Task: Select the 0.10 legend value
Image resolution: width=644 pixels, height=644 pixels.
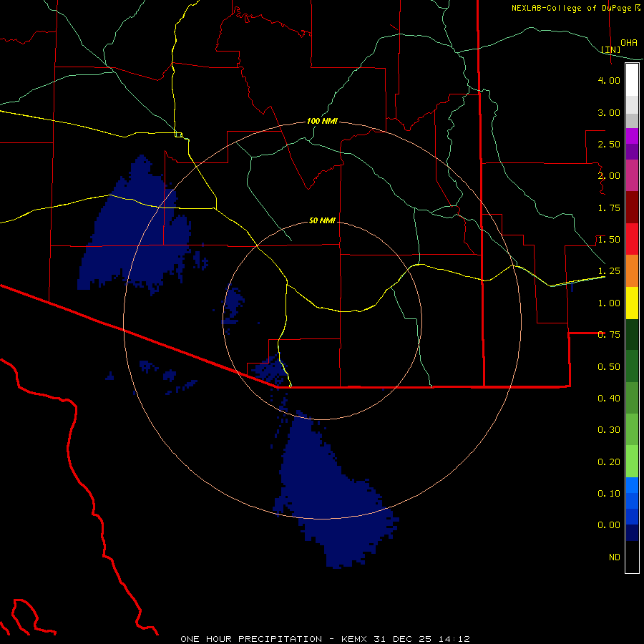Action: click(x=609, y=494)
